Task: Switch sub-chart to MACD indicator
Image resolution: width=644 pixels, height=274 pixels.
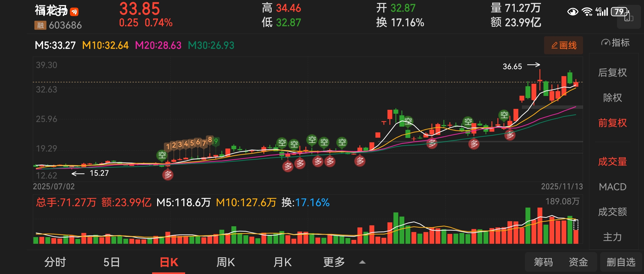Action: pyautogui.click(x=612, y=187)
